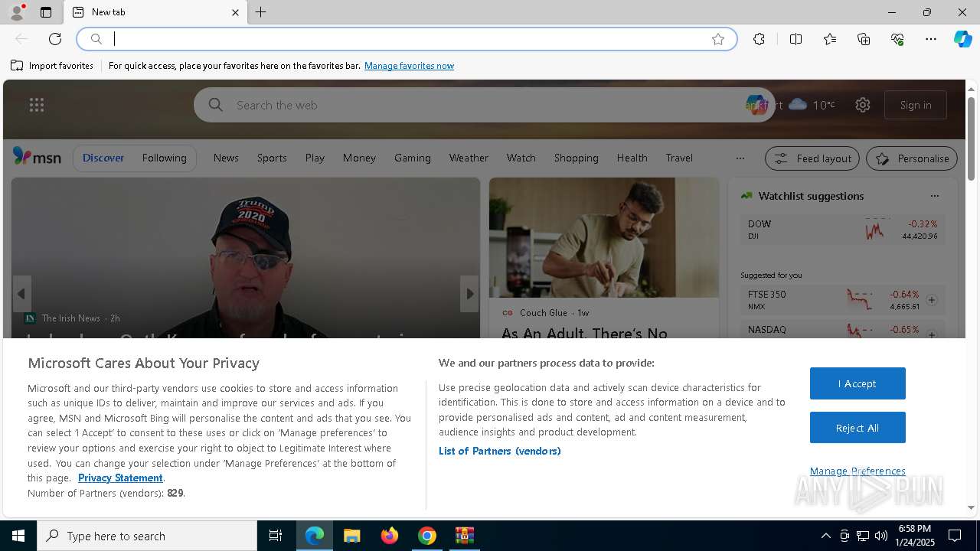Toggle Split screen view
The height and width of the screenshot is (551, 980).
pos(795,39)
